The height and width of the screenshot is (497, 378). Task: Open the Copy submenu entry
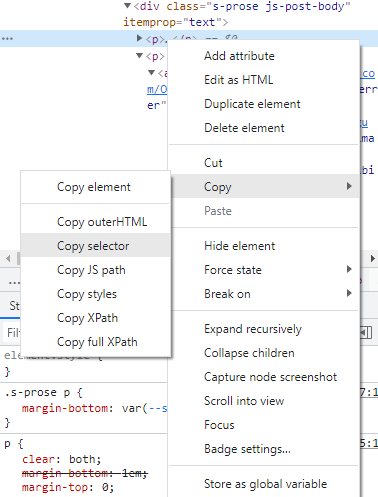coord(264,187)
